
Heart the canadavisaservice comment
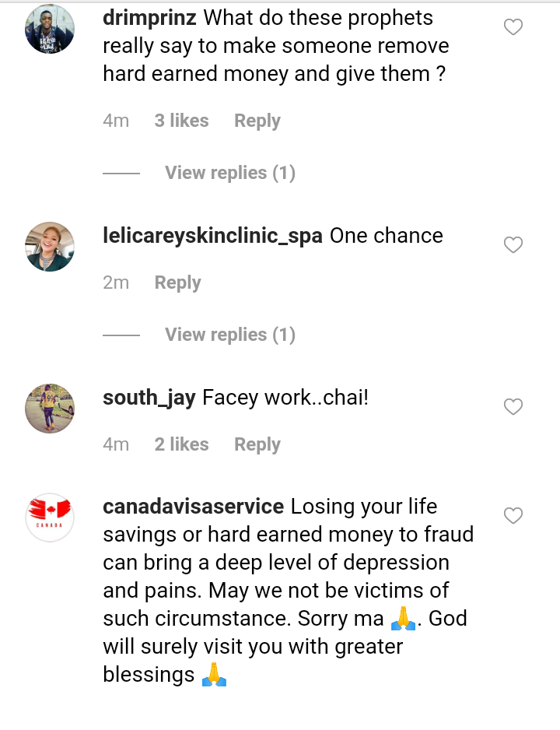(513, 516)
